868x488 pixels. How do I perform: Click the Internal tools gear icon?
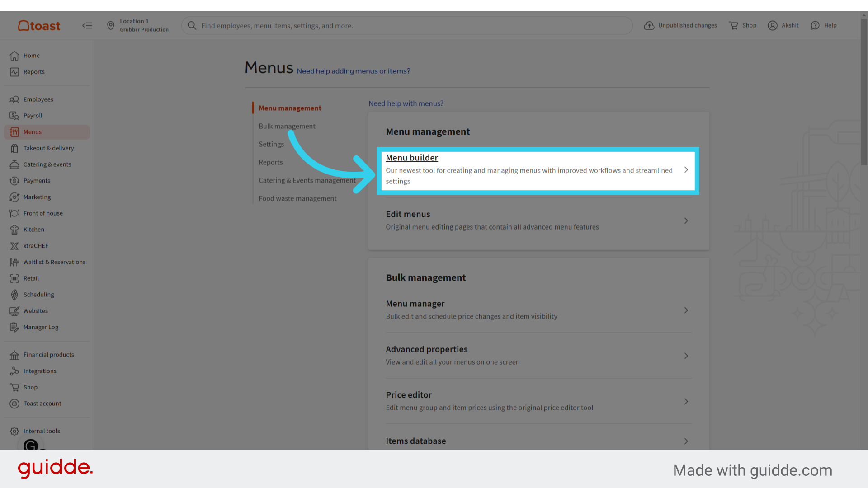[14, 431]
